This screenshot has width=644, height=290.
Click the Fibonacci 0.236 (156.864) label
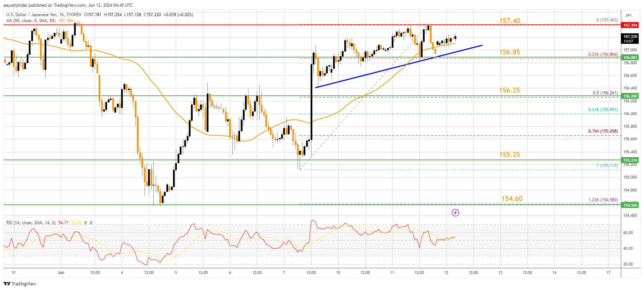coord(603,54)
